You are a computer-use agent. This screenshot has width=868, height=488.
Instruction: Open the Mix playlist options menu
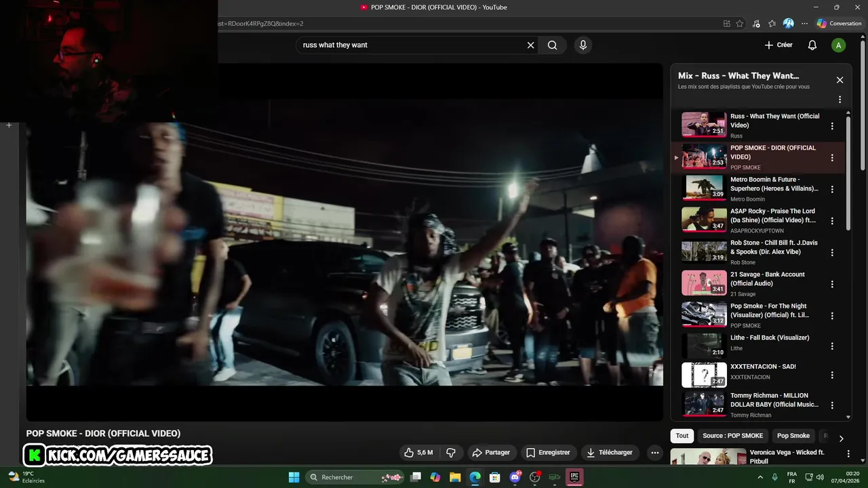(840, 100)
